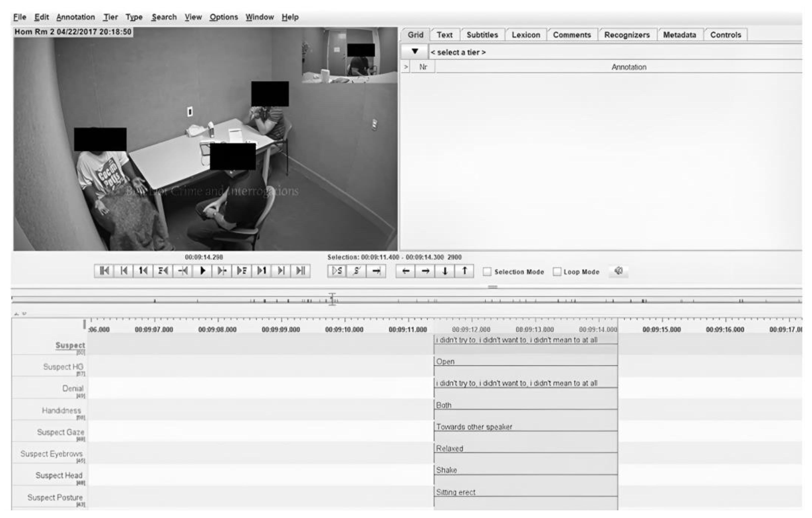This screenshot has width=812, height=518.
Task: Jump to beginning of media
Action: pos(104,271)
